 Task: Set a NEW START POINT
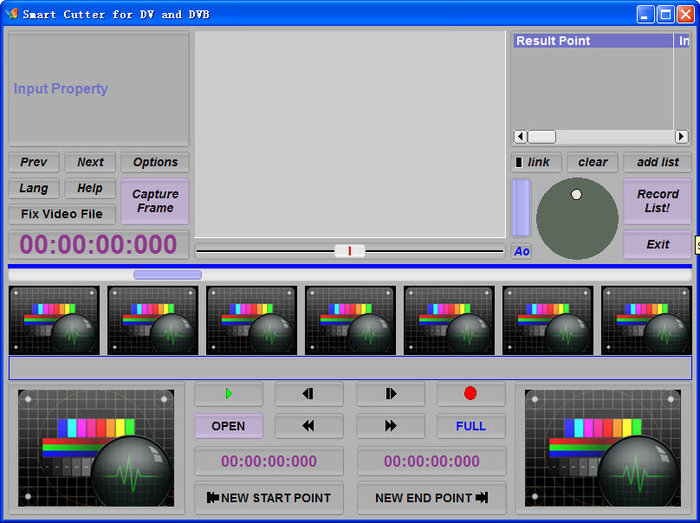[x=269, y=498]
